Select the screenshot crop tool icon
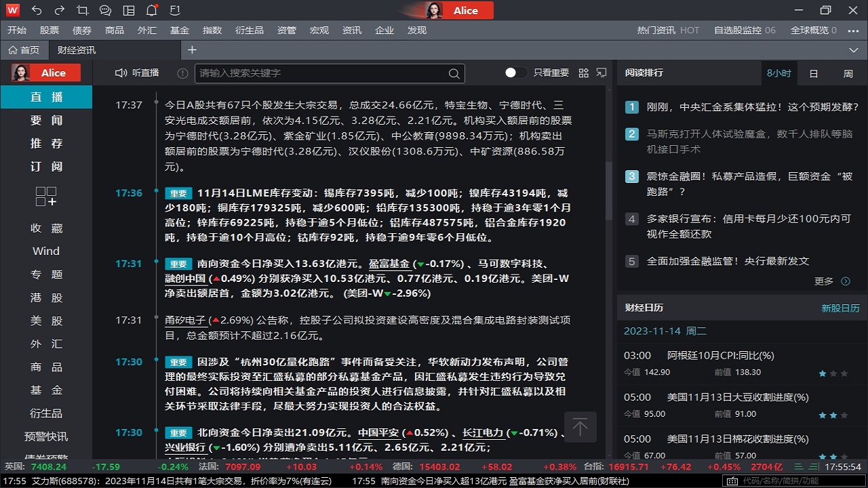The width and height of the screenshot is (868, 488). coord(83,10)
